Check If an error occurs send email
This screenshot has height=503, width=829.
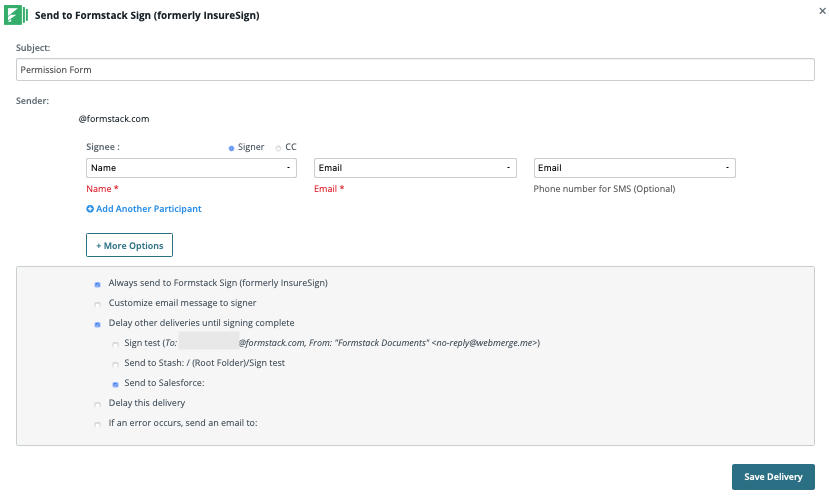(97, 424)
